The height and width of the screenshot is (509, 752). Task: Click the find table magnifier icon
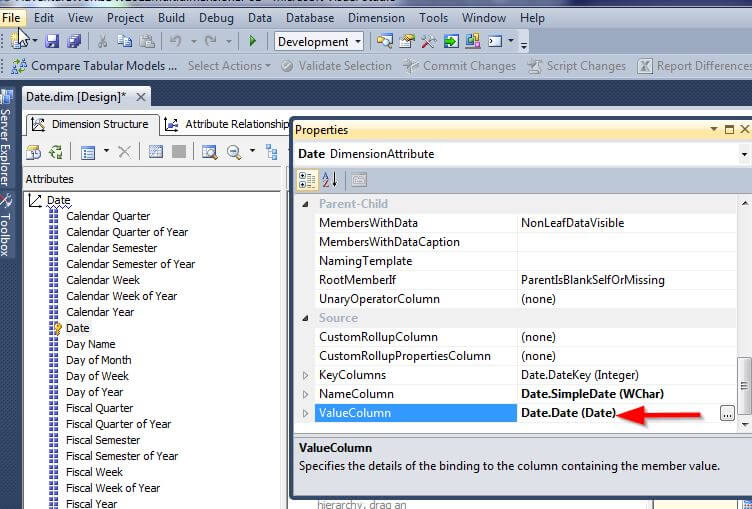[210, 153]
